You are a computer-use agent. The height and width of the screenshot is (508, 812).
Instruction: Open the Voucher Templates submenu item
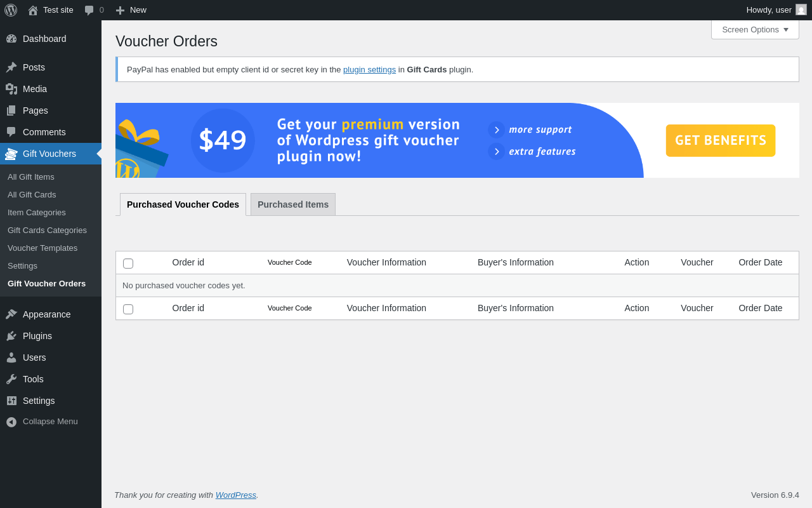(x=43, y=248)
